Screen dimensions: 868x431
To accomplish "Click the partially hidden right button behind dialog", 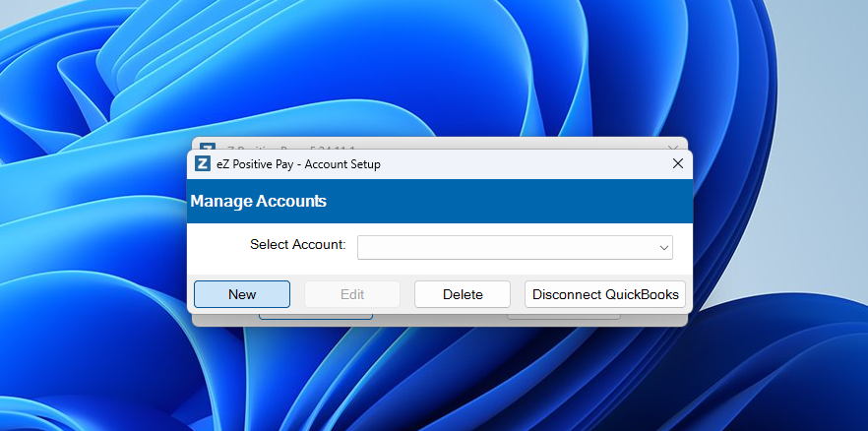I will 564,317.
